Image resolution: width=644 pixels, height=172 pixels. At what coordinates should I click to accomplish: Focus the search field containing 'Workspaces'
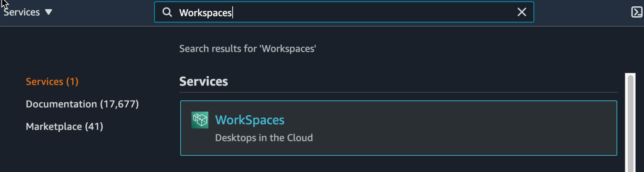pyautogui.click(x=344, y=12)
